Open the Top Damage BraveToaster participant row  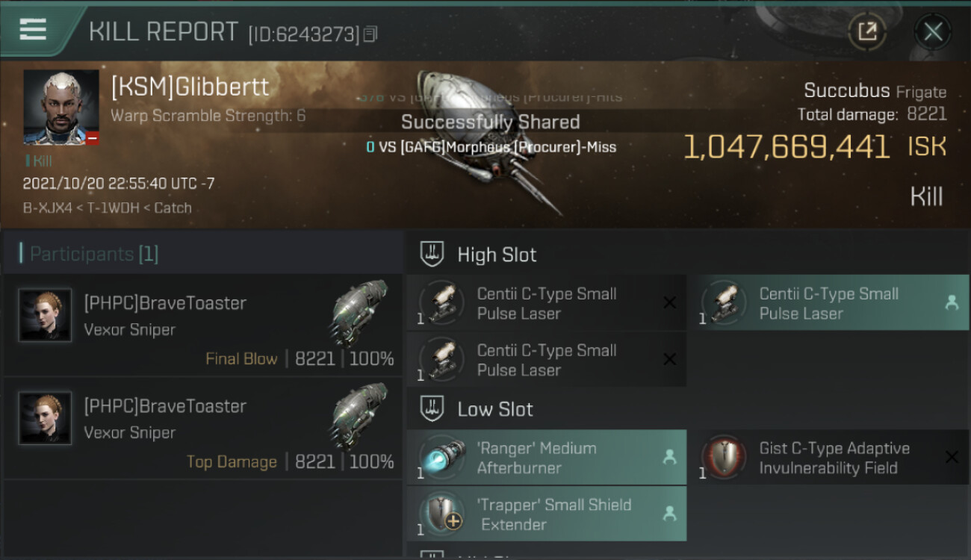tap(203, 429)
